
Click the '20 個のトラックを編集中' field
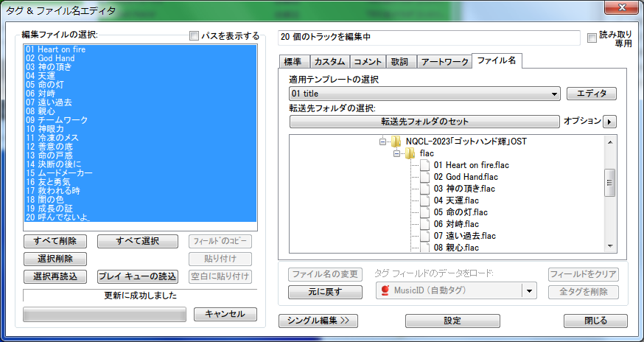429,38
